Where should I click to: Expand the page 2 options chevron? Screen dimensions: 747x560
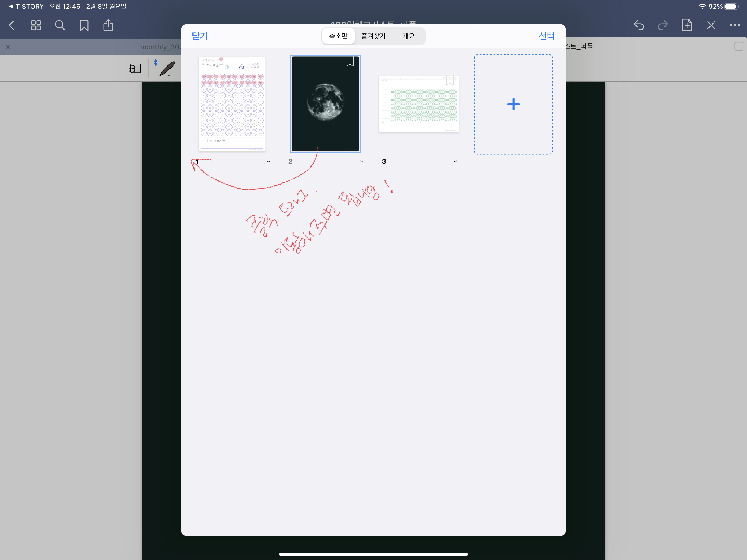[362, 161]
